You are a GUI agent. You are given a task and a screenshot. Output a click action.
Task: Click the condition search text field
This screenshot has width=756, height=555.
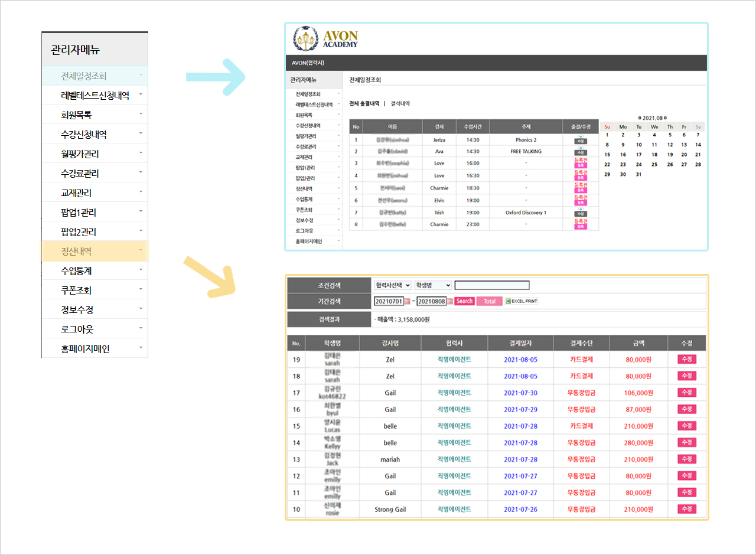(491, 285)
